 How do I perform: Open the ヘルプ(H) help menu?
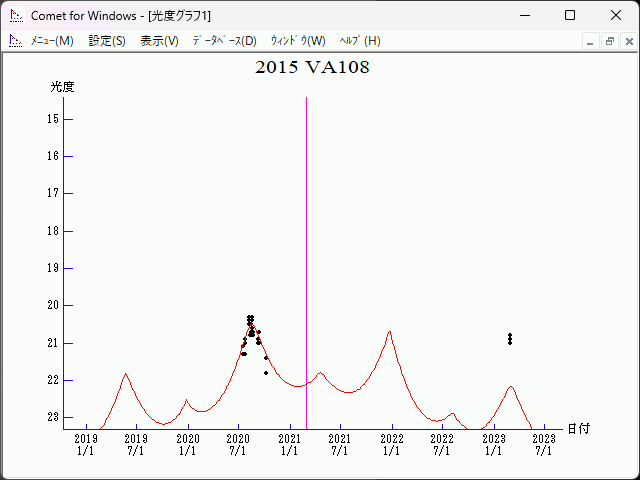tap(360, 41)
